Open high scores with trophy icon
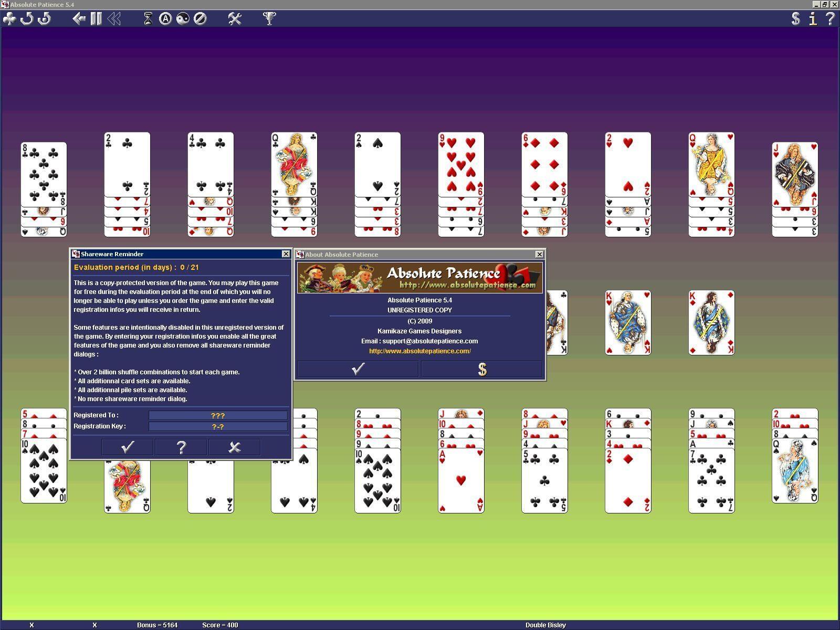The width and height of the screenshot is (840, 630). 269,19
